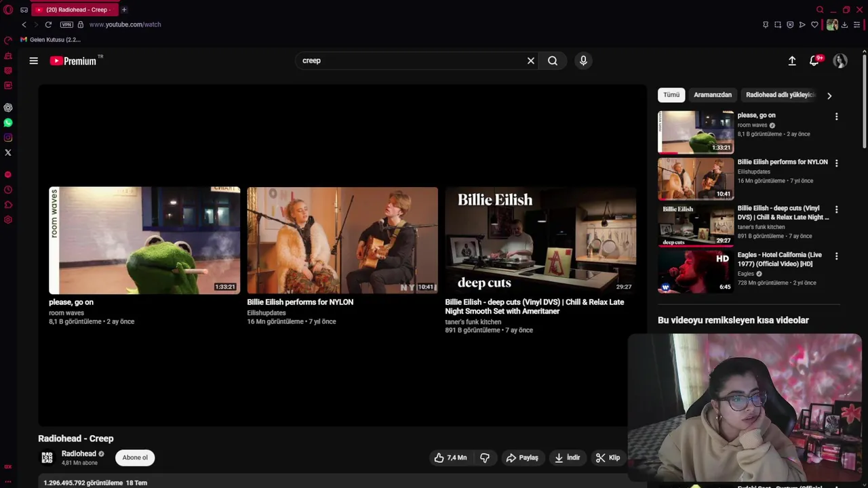Share the video with Paylaş

pos(522,457)
